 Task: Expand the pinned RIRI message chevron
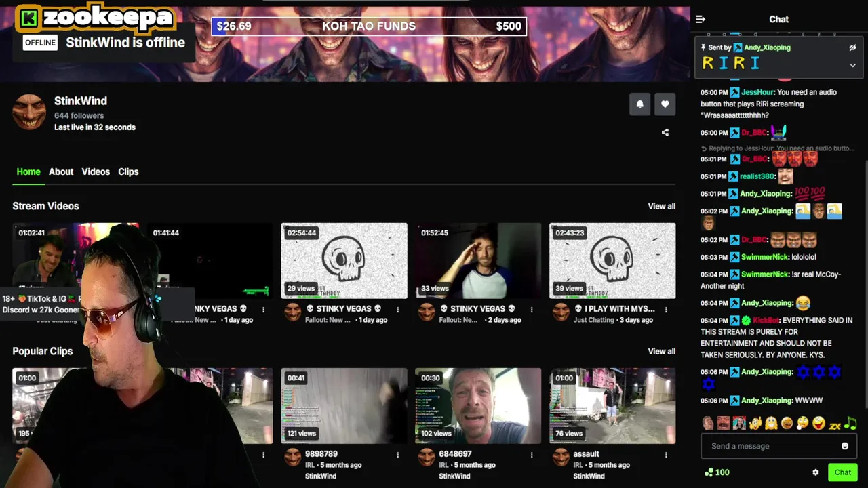(x=852, y=66)
